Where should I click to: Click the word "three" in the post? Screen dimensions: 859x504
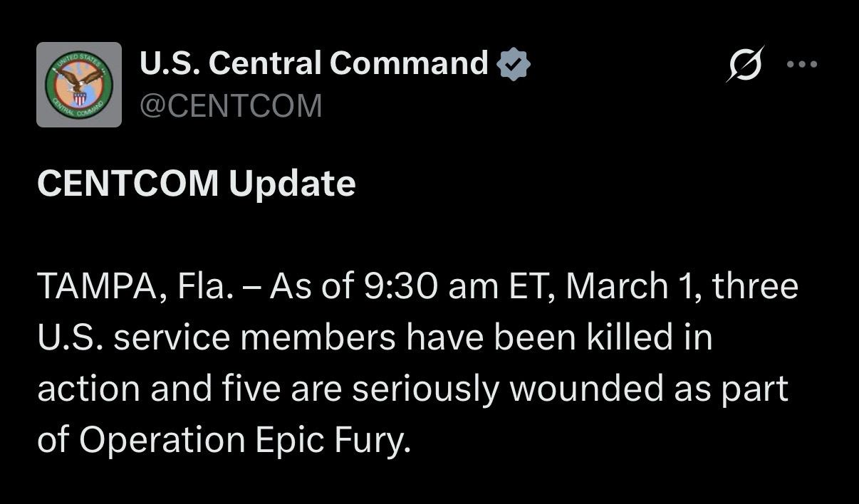[x=755, y=287]
